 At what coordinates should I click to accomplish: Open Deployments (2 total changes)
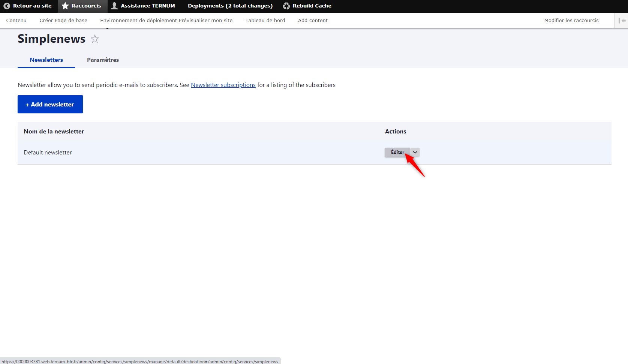click(230, 6)
